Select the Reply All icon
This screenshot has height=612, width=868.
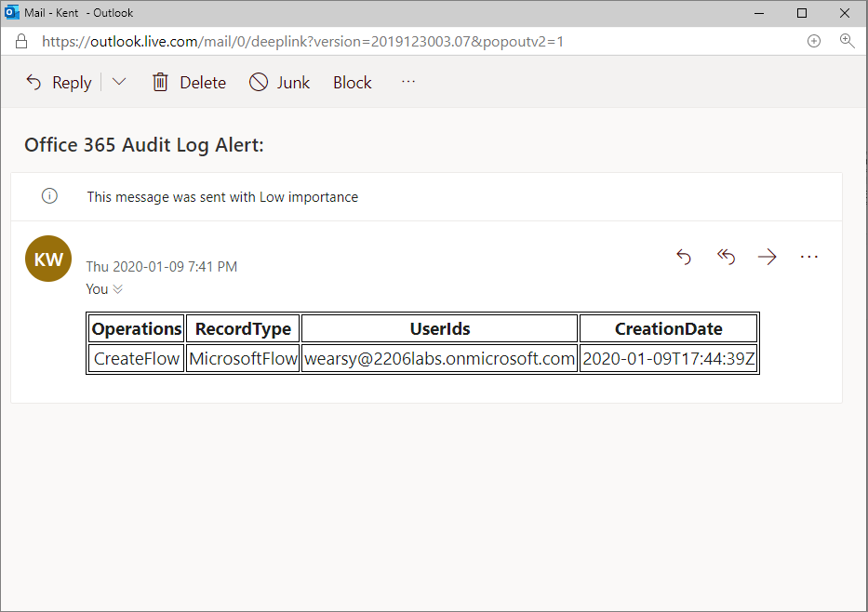pyautogui.click(x=726, y=257)
